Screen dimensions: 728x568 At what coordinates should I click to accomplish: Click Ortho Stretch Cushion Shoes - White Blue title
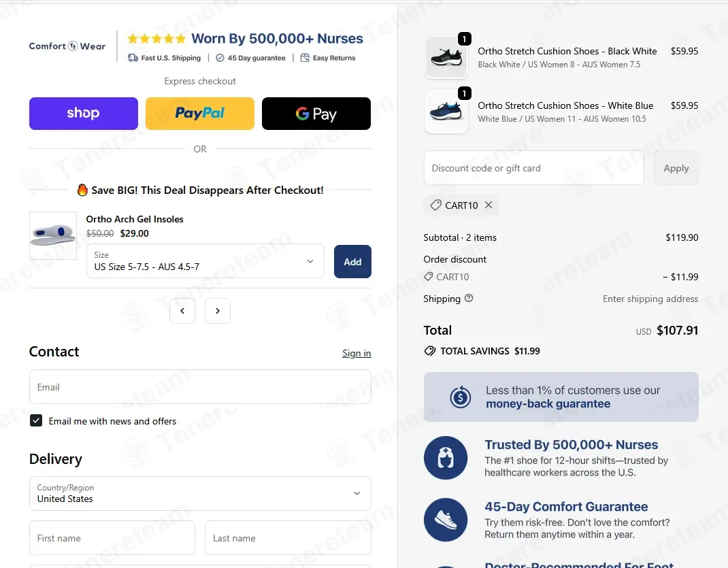click(x=565, y=105)
